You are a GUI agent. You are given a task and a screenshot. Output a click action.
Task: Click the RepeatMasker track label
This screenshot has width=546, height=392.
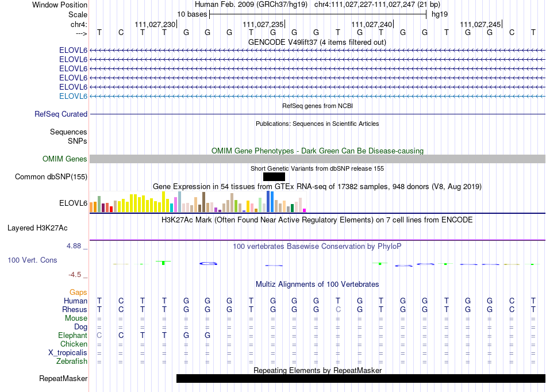click(x=63, y=378)
